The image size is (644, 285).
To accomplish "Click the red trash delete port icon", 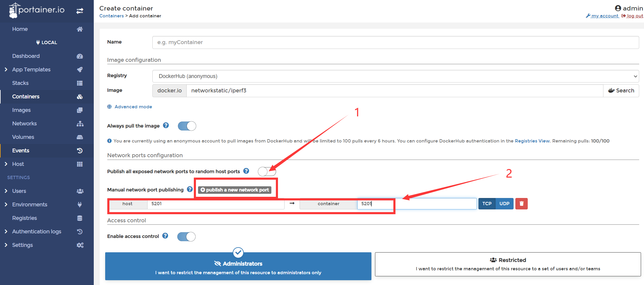I will [x=521, y=204].
